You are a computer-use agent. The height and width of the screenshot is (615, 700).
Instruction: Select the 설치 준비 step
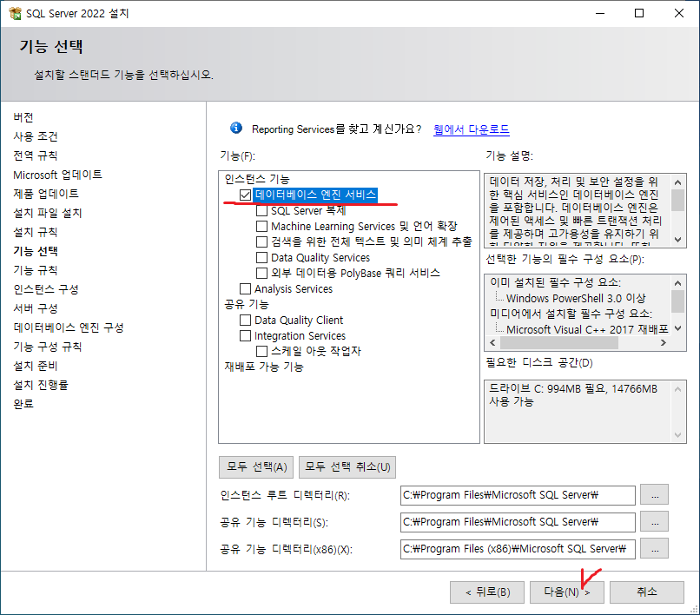[x=36, y=366]
